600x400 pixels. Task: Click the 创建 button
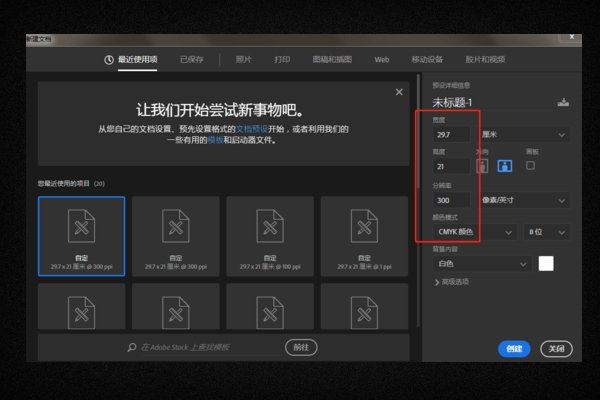tap(514, 349)
